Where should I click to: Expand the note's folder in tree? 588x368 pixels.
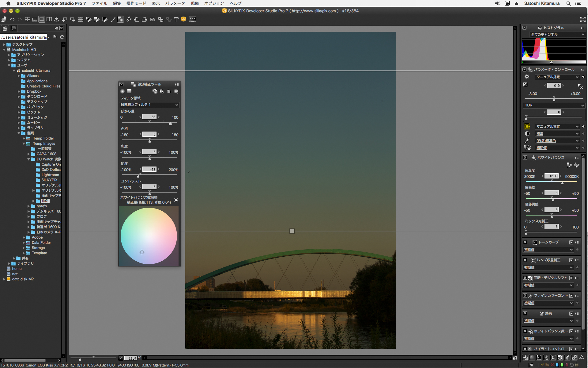click(28, 206)
